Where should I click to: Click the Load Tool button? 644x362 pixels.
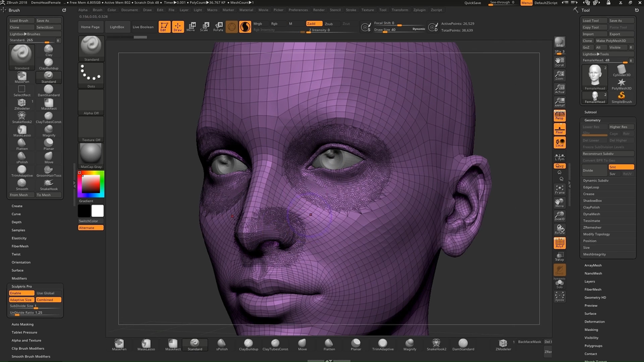click(x=591, y=20)
